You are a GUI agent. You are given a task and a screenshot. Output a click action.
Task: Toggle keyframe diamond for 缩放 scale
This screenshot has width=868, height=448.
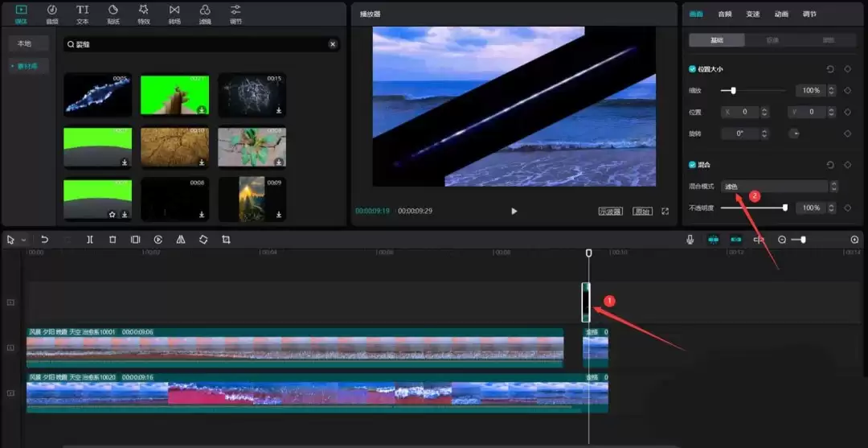coord(847,91)
